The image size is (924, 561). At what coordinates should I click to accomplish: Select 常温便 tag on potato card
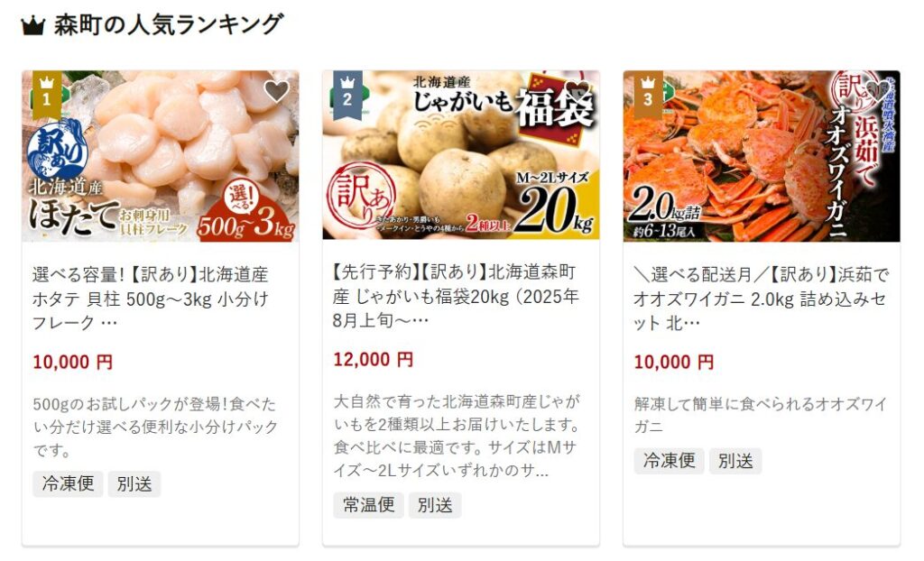(x=368, y=505)
